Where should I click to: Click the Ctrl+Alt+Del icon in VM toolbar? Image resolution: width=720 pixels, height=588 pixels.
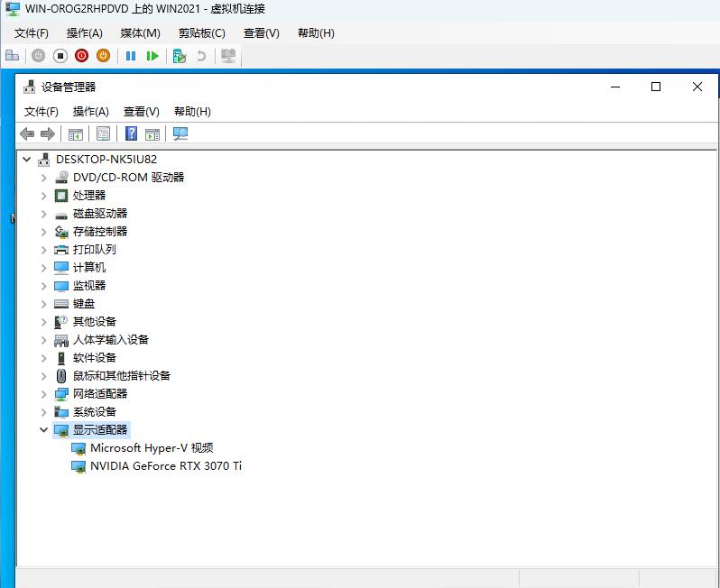click(12, 56)
